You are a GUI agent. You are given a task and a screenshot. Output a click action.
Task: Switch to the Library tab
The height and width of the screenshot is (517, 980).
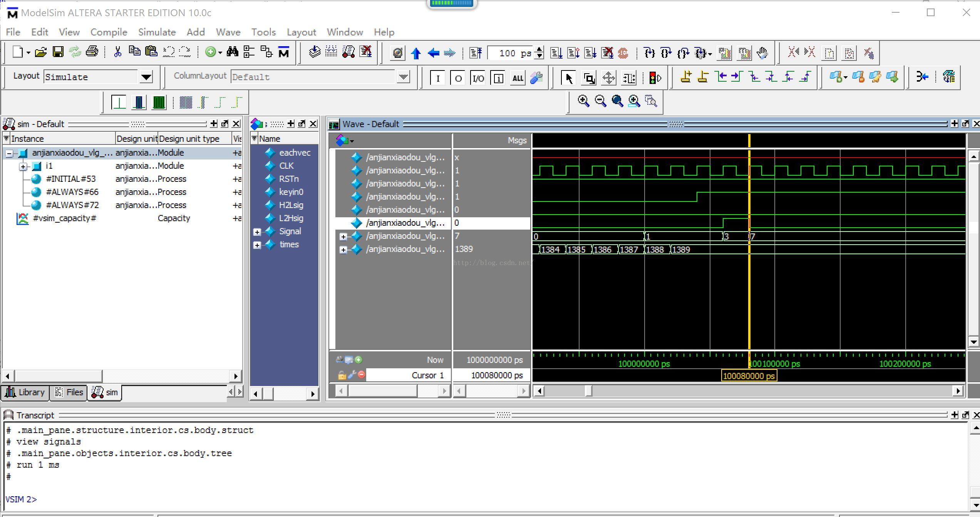click(x=25, y=392)
